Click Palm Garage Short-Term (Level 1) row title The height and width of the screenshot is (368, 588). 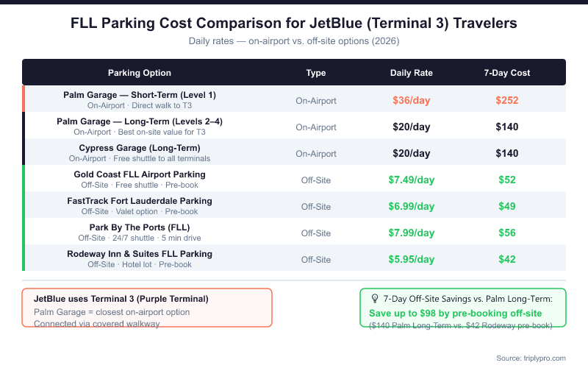[140, 95]
